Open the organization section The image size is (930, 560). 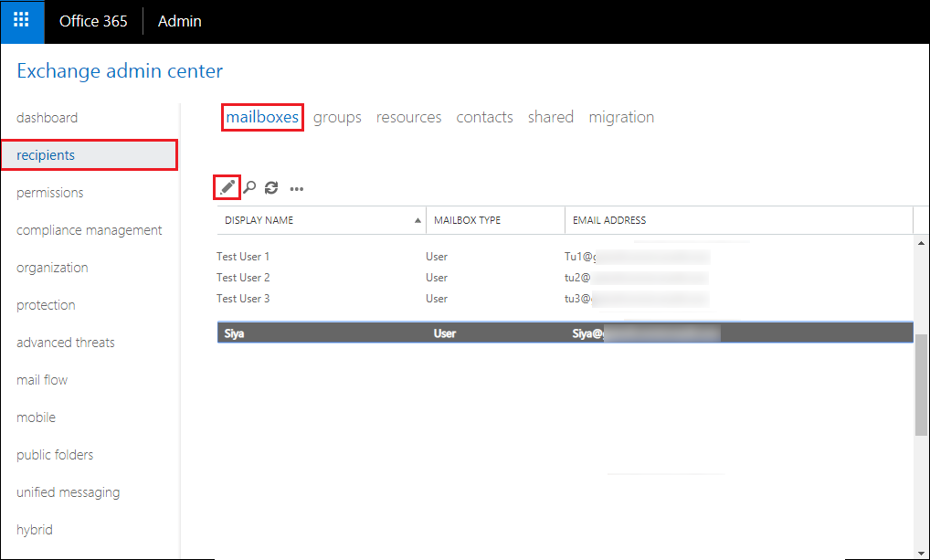(52, 268)
